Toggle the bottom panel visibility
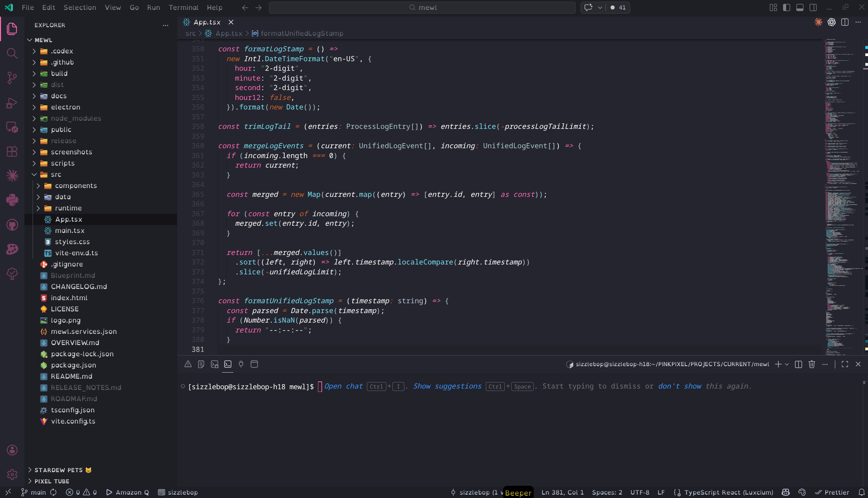Screen dimensions: 868x498 (800, 7)
